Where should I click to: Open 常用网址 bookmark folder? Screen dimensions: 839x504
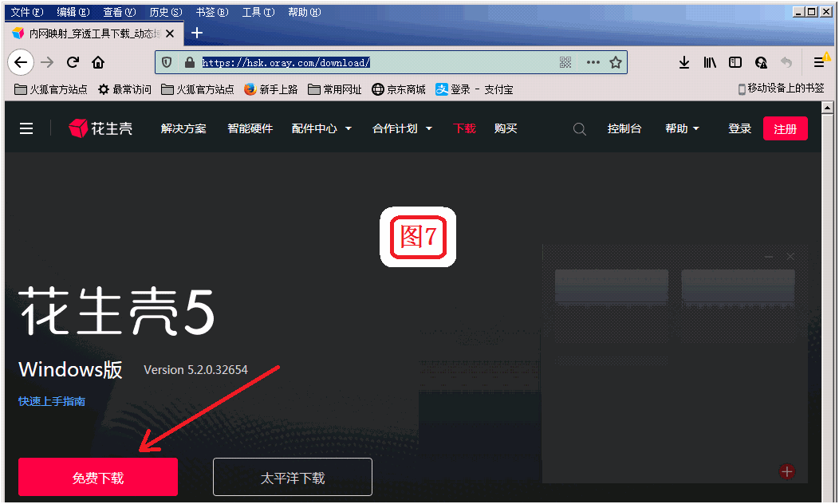pyautogui.click(x=335, y=89)
